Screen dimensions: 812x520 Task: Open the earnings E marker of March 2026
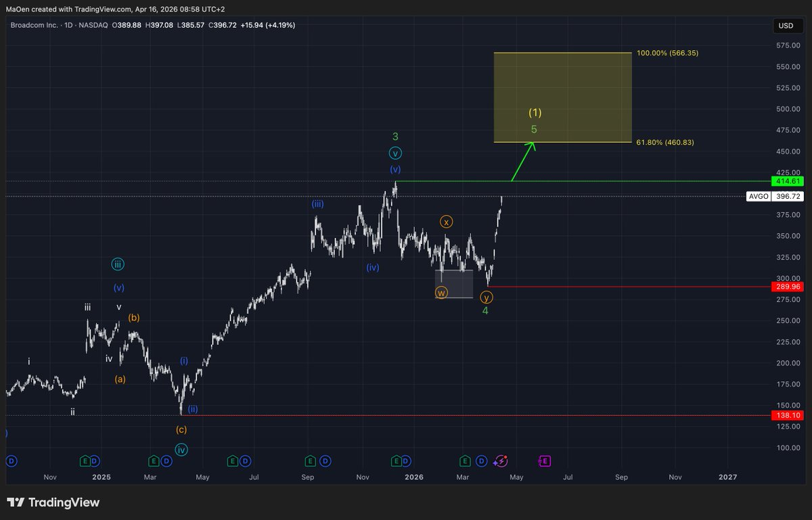(x=465, y=461)
